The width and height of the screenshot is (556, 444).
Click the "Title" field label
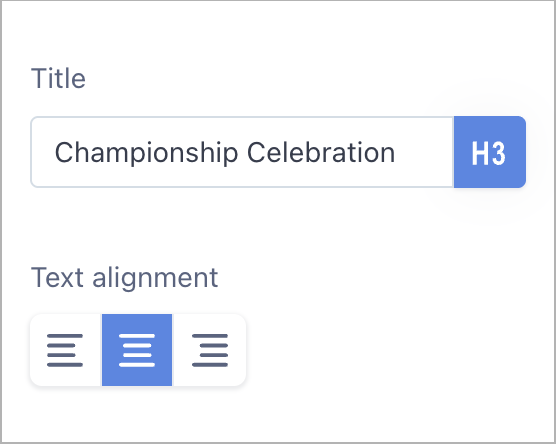click(58, 78)
